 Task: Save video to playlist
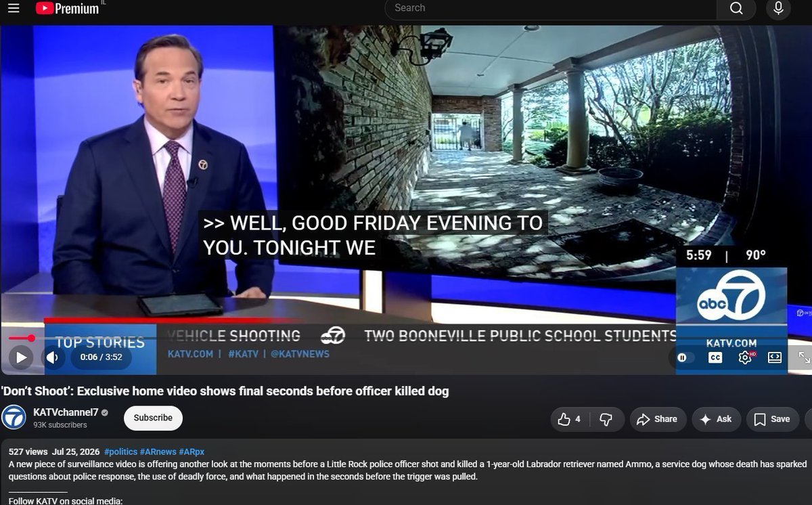point(772,419)
